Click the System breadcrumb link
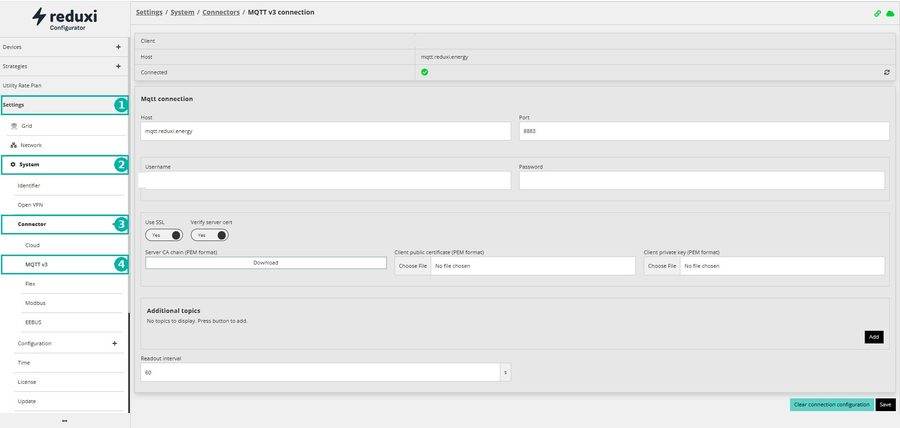900x428 pixels. click(183, 12)
